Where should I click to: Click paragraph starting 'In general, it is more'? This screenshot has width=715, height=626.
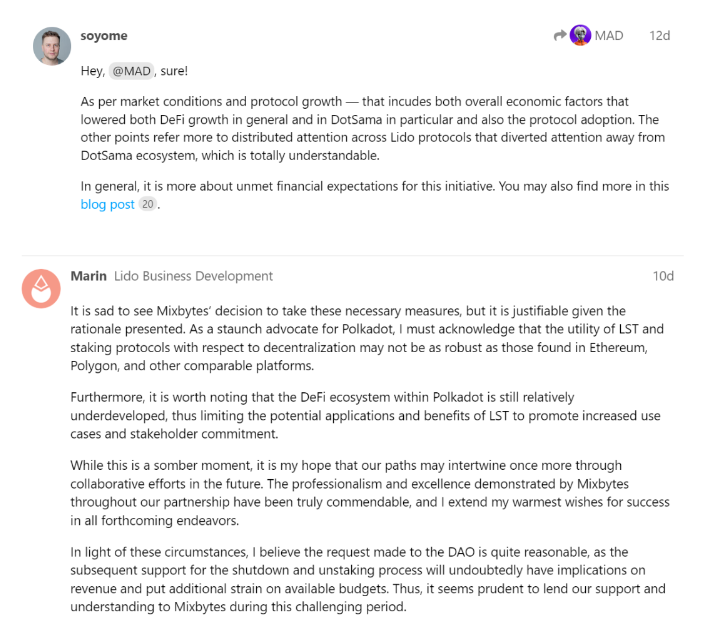(375, 195)
